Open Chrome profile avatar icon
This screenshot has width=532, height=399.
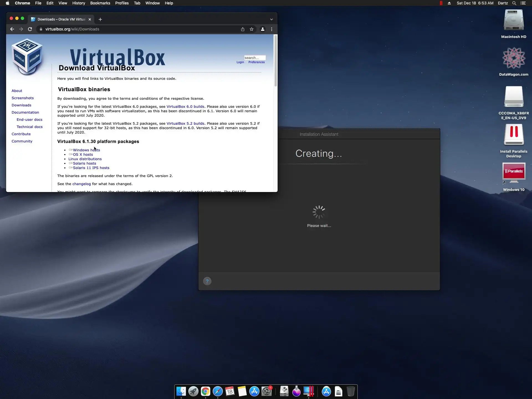[x=262, y=29]
